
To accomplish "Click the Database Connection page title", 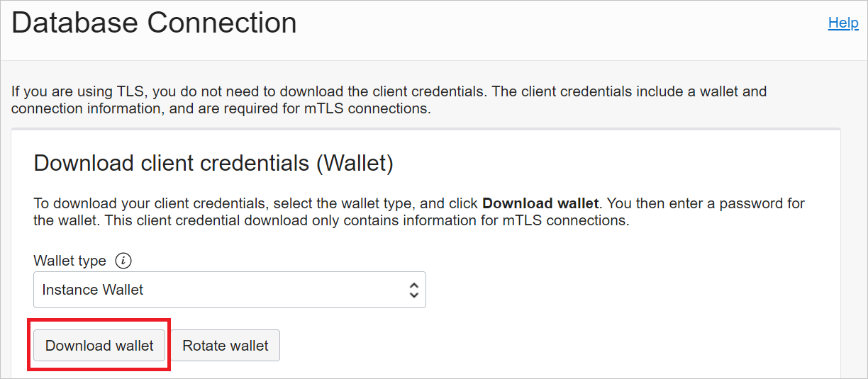I will click(x=154, y=23).
